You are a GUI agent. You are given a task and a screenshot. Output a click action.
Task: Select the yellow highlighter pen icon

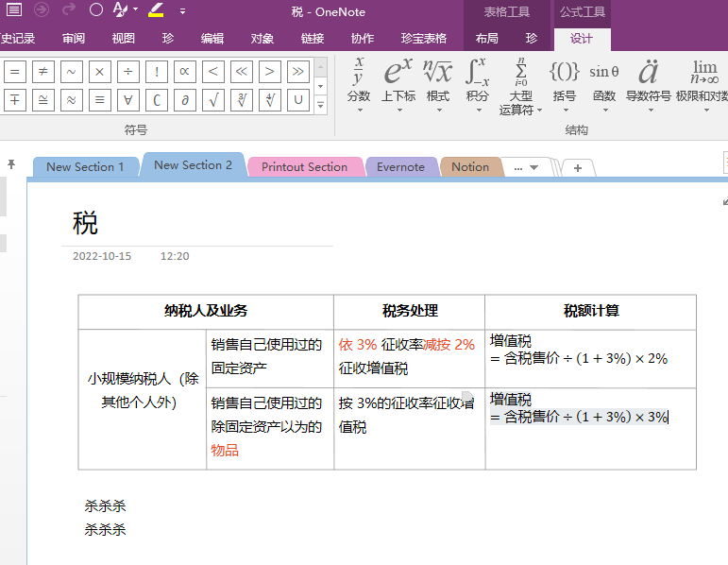pos(156,9)
